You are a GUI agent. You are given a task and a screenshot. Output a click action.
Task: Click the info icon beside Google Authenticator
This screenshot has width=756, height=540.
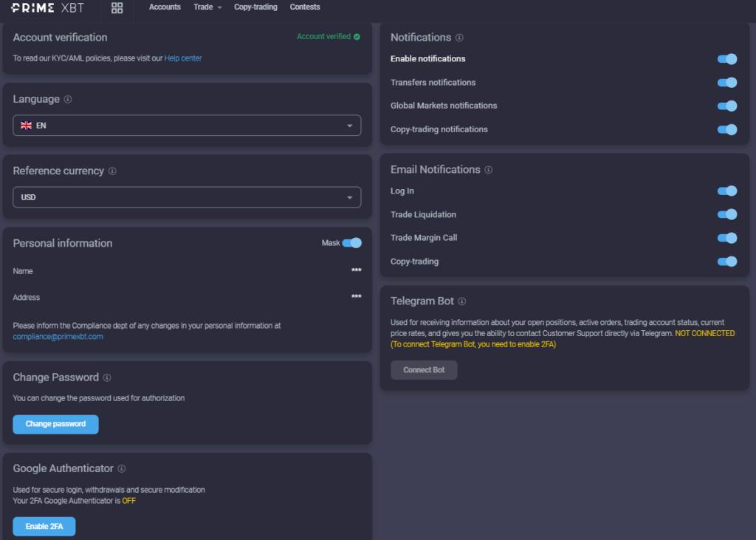(x=123, y=468)
